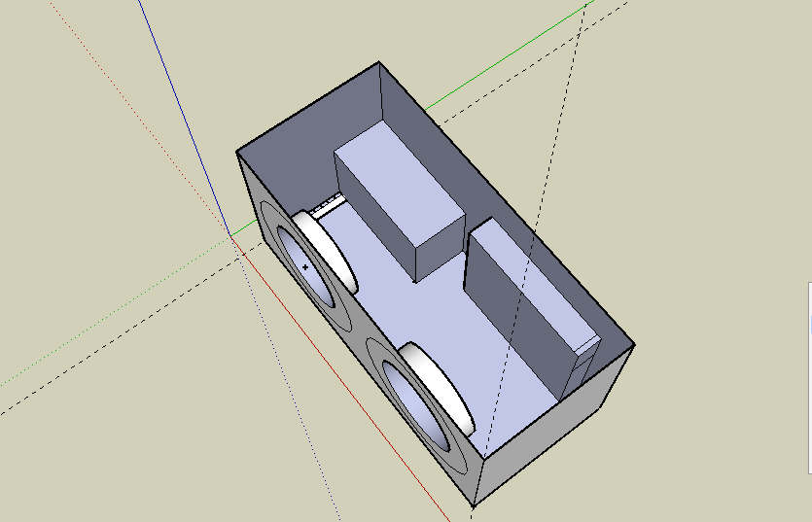Click the small cross mark inside upper speaker cone

[305, 267]
